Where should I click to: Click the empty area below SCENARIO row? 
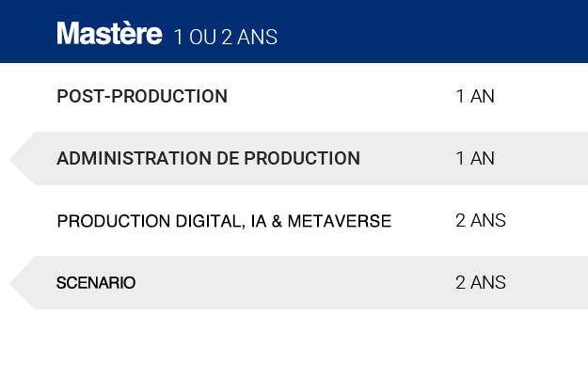click(294, 345)
